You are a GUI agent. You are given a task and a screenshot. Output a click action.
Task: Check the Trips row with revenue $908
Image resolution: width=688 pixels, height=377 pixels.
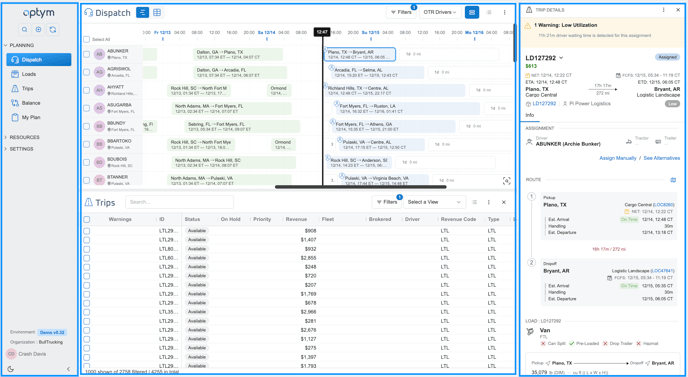pos(87,231)
